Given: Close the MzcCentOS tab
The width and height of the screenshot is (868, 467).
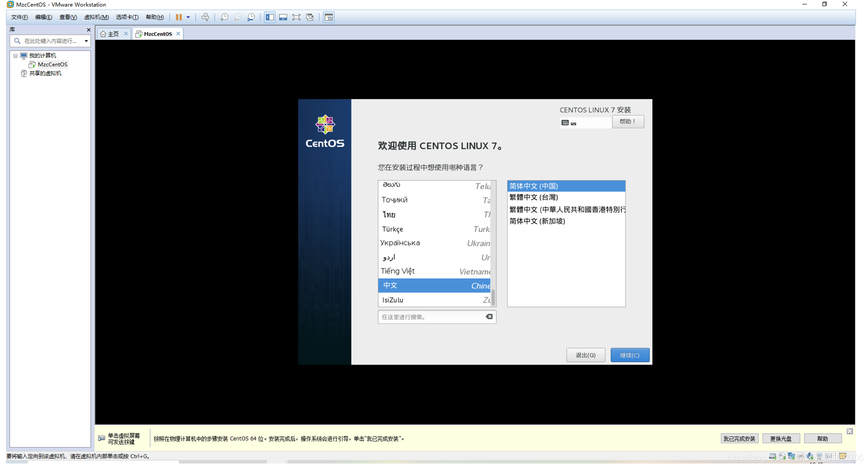Looking at the screenshot, I should click(x=178, y=34).
